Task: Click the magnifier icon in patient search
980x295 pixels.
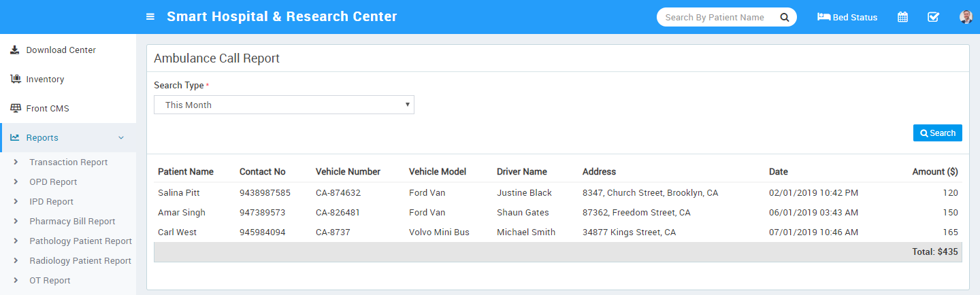Action: click(784, 17)
